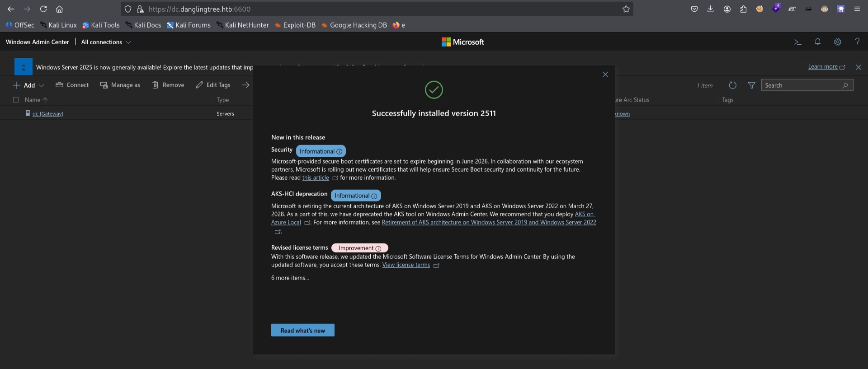Open the dc [Gateway] connection
Image resolution: width=868 pixels, height=369 pixels.
point(48,114)
